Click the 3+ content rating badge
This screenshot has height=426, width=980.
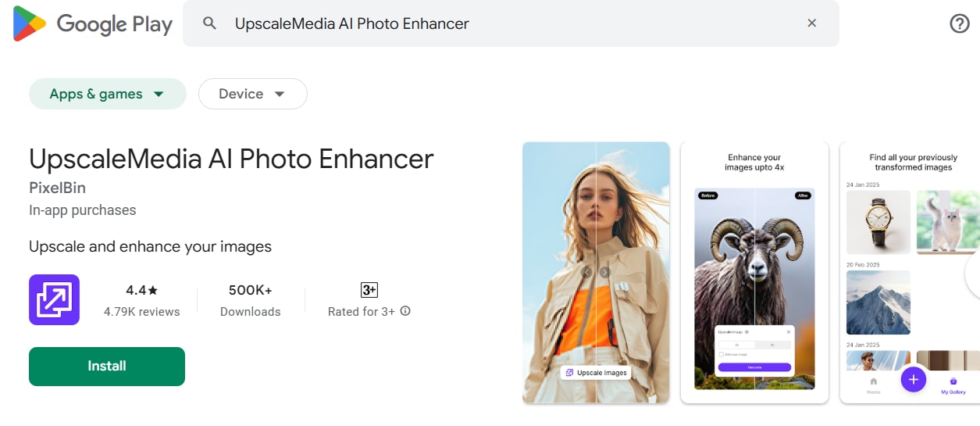coord(369,290)
